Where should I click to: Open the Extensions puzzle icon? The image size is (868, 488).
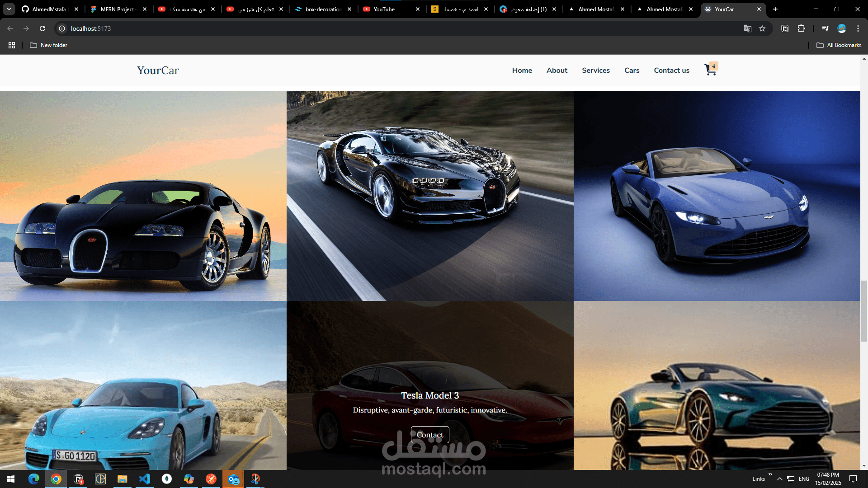(801, 28)
